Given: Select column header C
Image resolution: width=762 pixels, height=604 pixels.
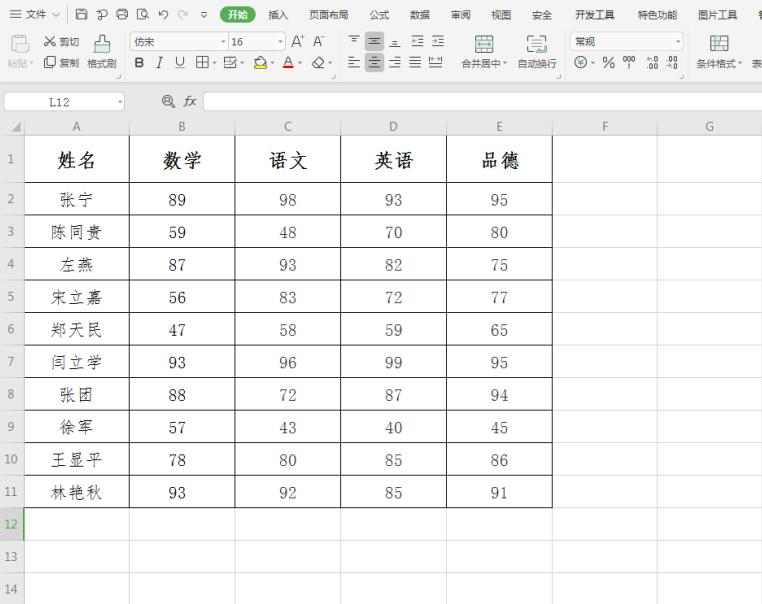Looking at the screenshot, I should tap(288, 127).
